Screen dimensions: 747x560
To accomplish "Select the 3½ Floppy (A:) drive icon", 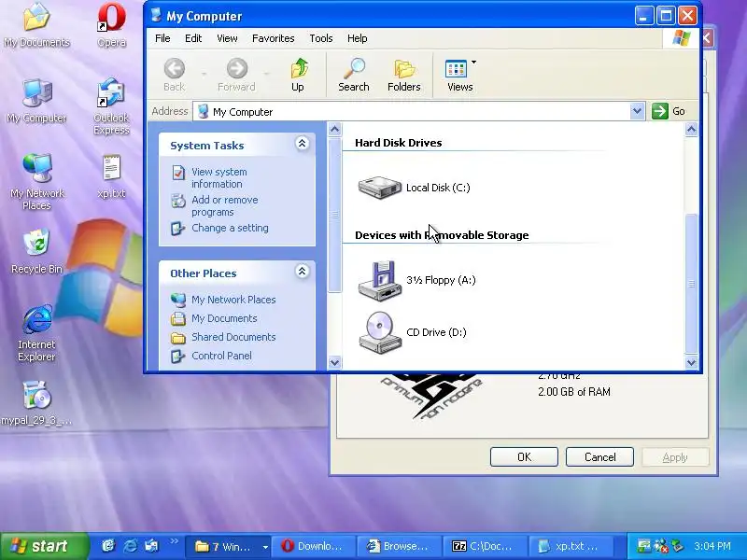I will click(x=380, y=281).
